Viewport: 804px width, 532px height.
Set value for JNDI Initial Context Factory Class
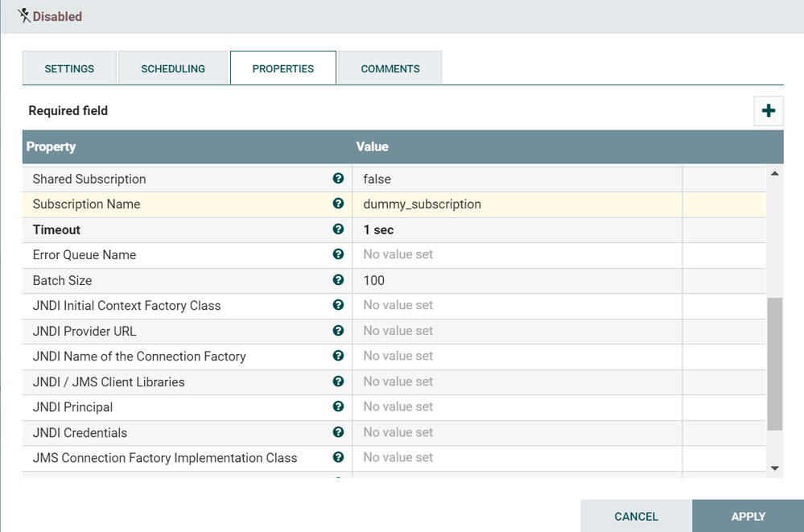(516, 306)
